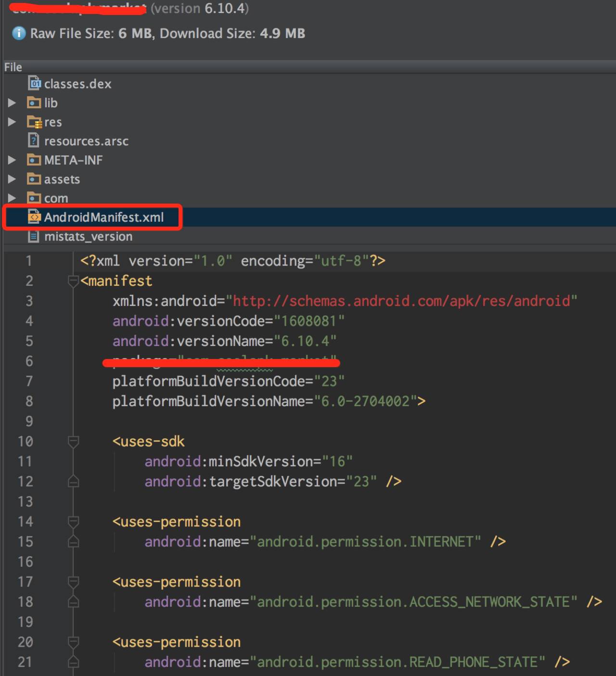This screenshot has height=676, width=616.
Task: Expand the lib folder arrow
Action: 12,103
